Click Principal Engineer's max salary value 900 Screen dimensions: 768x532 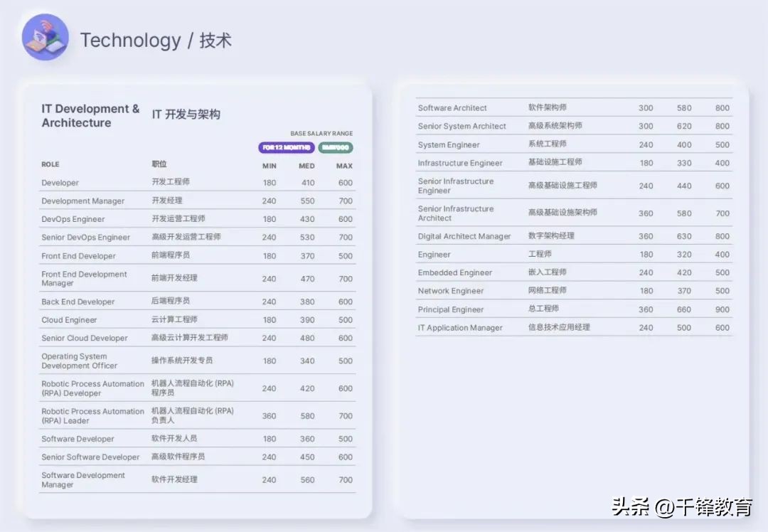point(722,309)
